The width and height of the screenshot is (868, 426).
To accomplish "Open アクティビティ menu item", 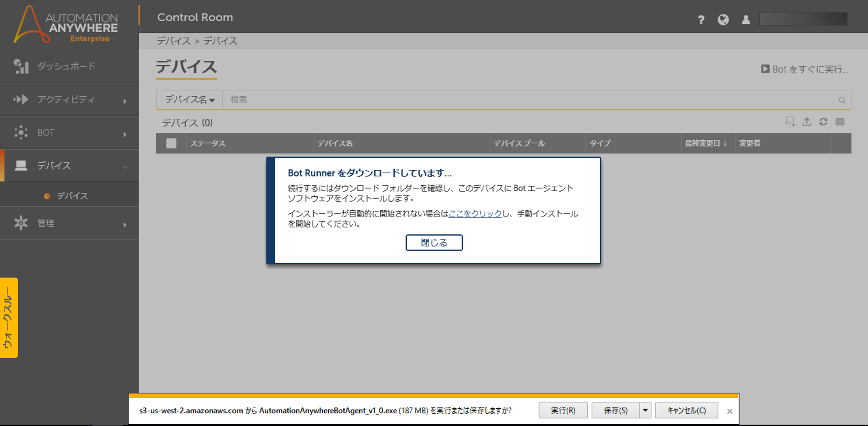I will pos(66,99).
